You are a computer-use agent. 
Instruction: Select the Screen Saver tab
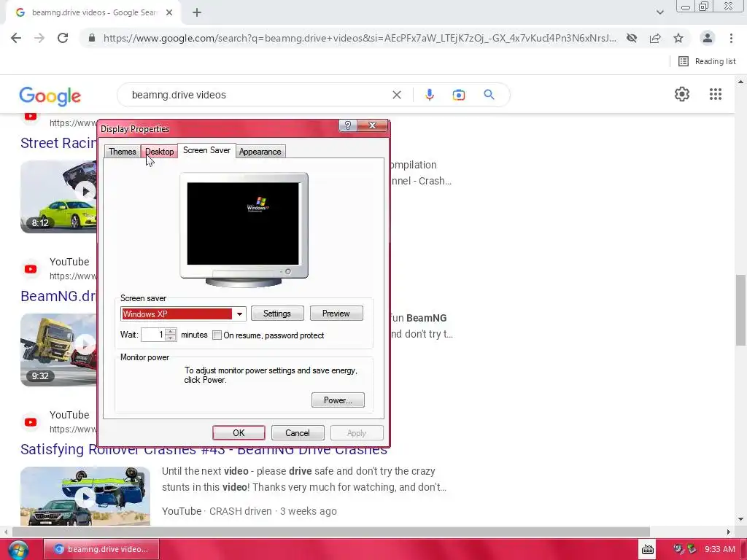pyautogui.click(x=206, y=150)
